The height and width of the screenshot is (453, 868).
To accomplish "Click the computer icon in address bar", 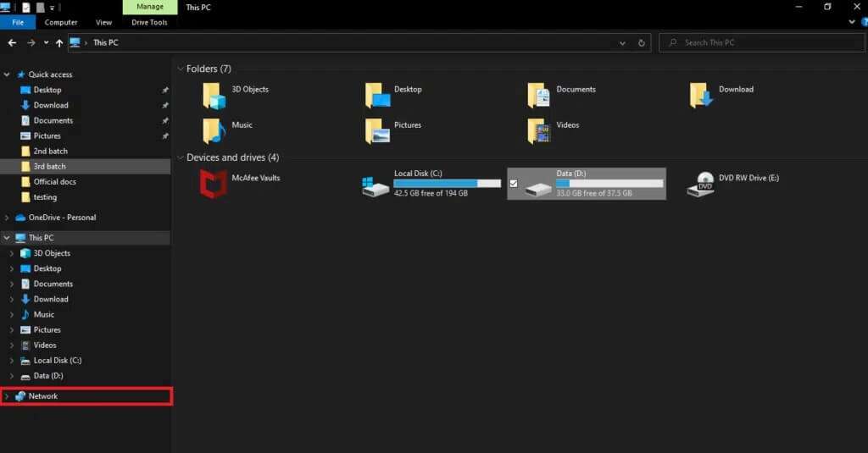I will [x=75, y=42].
